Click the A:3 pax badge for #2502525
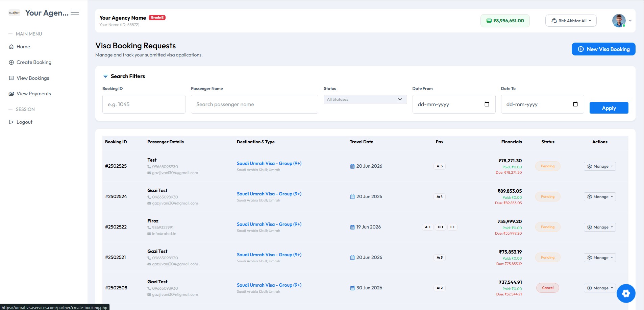Viewport: 644px width, 310px height. [440, 166]
